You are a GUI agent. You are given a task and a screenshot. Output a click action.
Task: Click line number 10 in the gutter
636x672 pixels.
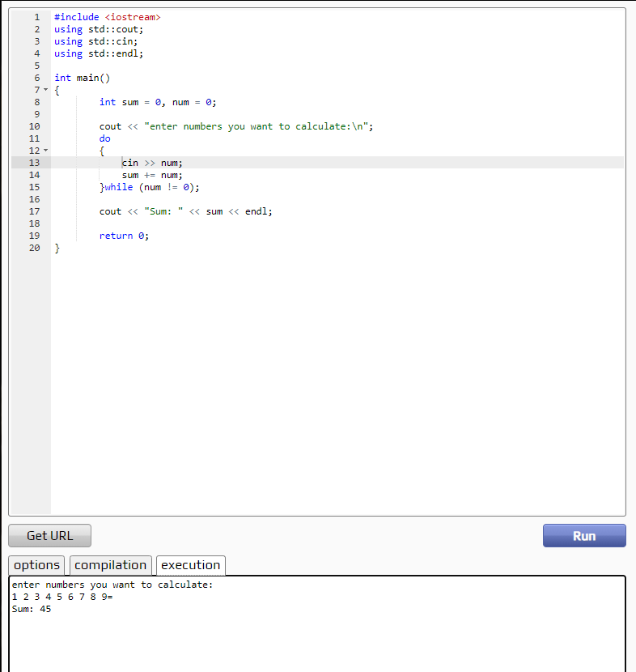pos(34,126)
